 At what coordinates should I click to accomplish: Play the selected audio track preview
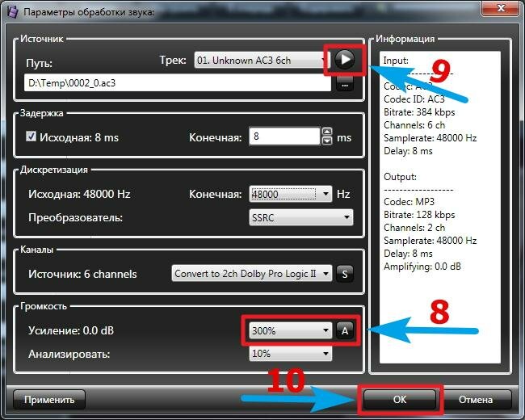pos(344,59)
